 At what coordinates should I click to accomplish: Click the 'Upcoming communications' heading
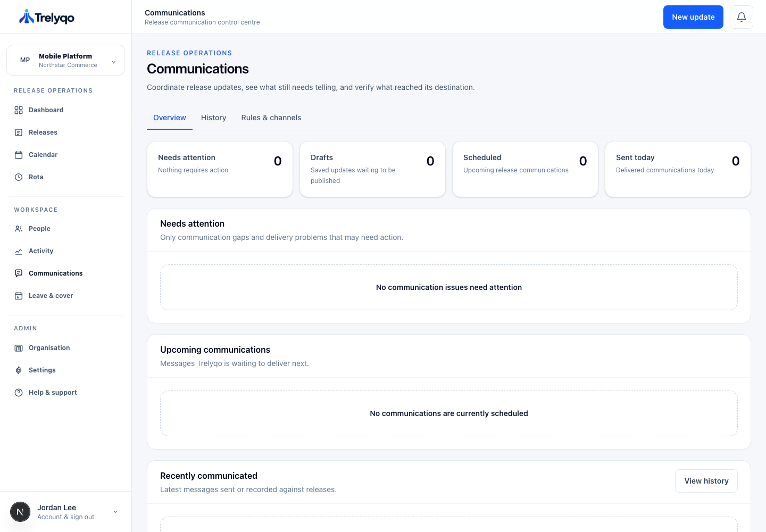[215, 350]
